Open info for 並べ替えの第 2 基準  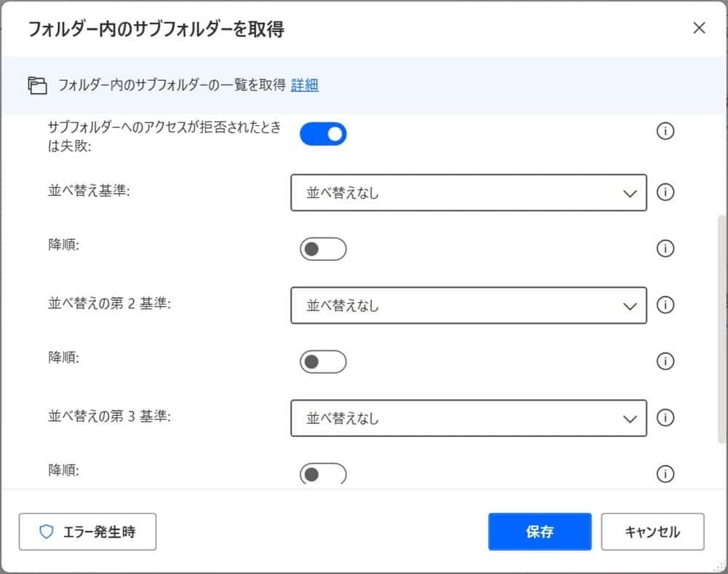pos(665,305)
